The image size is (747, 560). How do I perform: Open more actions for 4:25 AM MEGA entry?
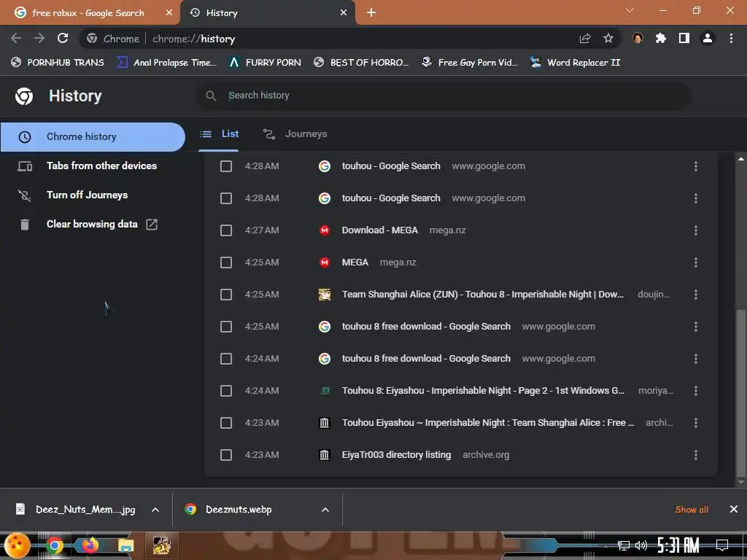pos(695,262)
